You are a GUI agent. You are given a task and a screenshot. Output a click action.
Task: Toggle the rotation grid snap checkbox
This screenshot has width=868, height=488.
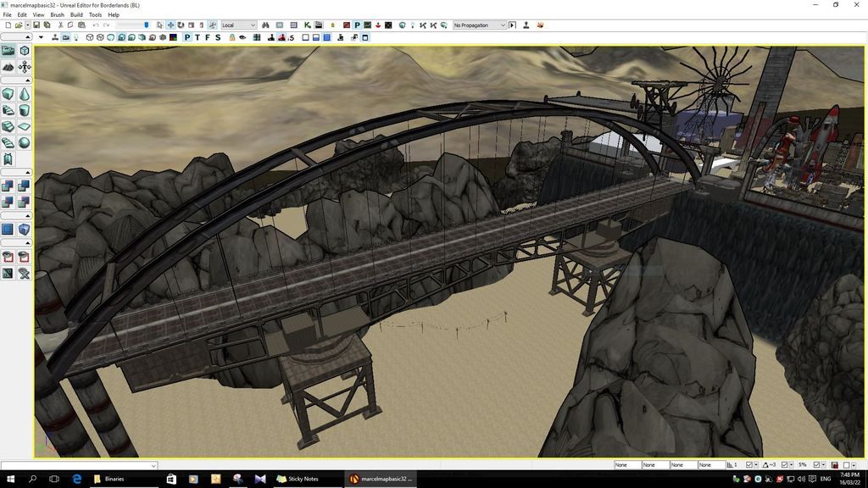tap(784, 465)
